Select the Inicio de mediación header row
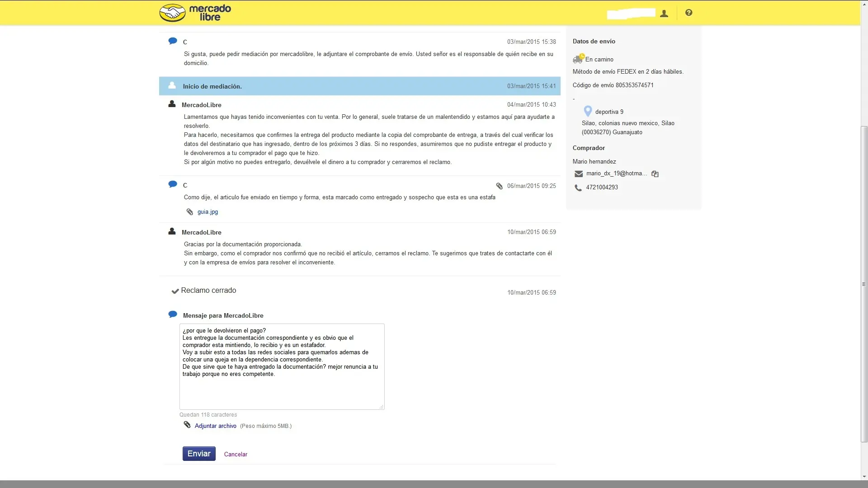 coord(359,86)
